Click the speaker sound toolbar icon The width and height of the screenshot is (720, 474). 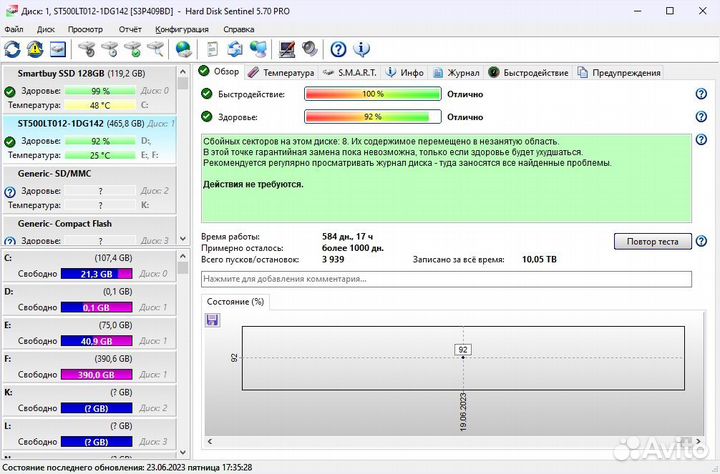pos(310,49)
